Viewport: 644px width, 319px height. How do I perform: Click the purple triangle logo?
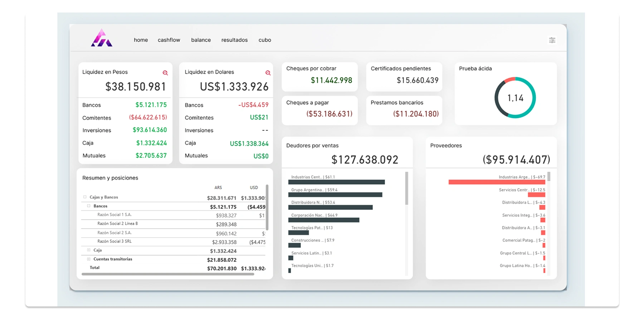pyautogui.click(x=102, y=38)
